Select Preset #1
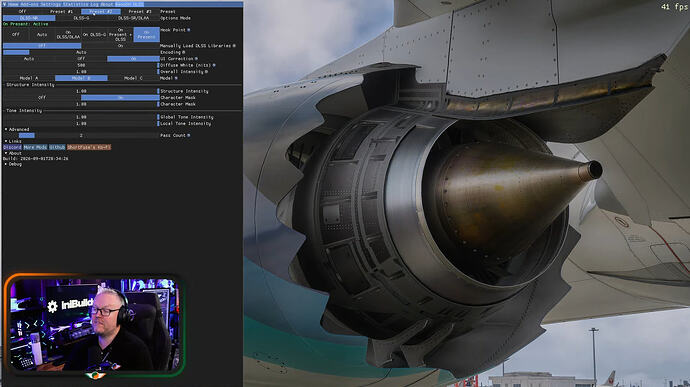Image resolution: width=690 pixels, height=387 pixels. point(61,11)
